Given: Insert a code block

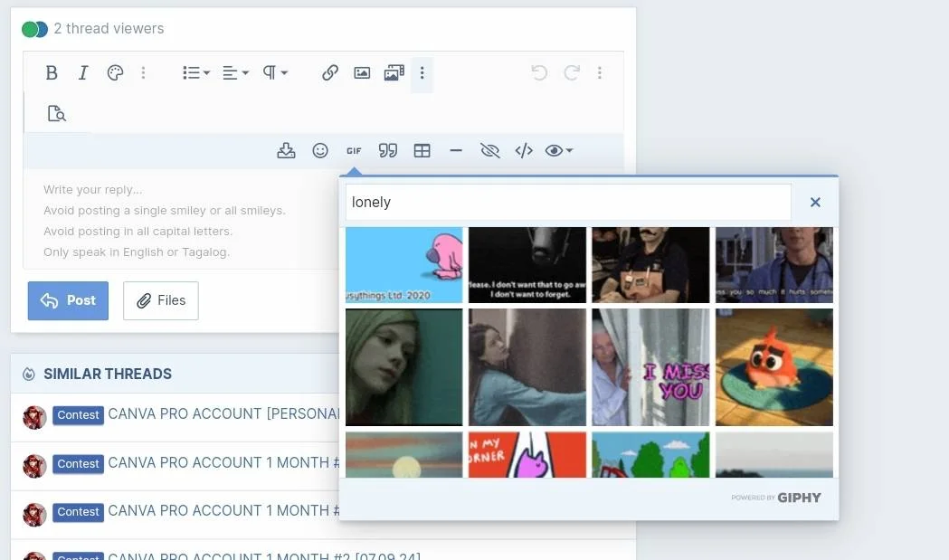Looking at the screenshot, I should pyautogui.click(x=524, y=150).
